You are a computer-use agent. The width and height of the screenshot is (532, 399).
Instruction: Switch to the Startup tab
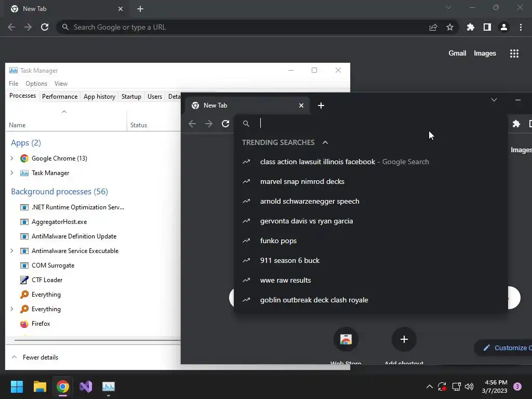click(131, 97)
